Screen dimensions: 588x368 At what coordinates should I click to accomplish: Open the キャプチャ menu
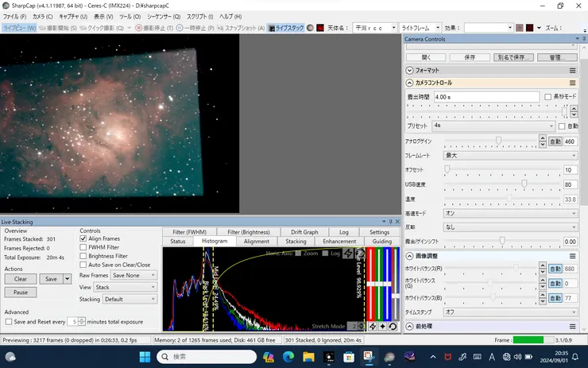tap(73, 16)
